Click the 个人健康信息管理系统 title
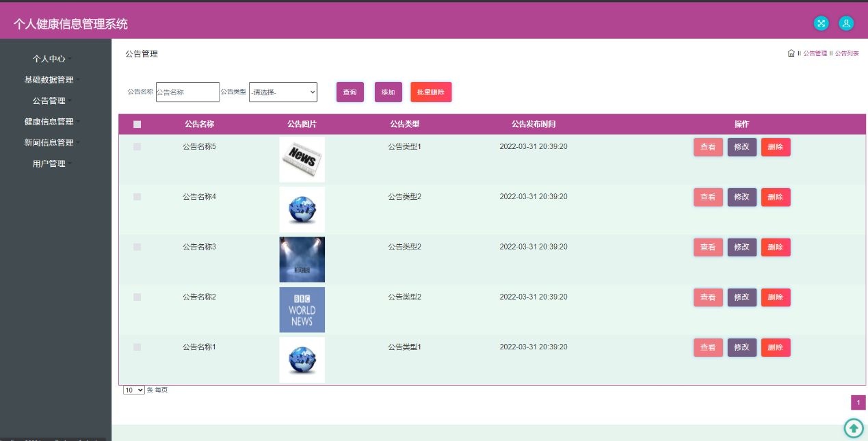This screenshot has width=868, height=441. pos(70,24)
